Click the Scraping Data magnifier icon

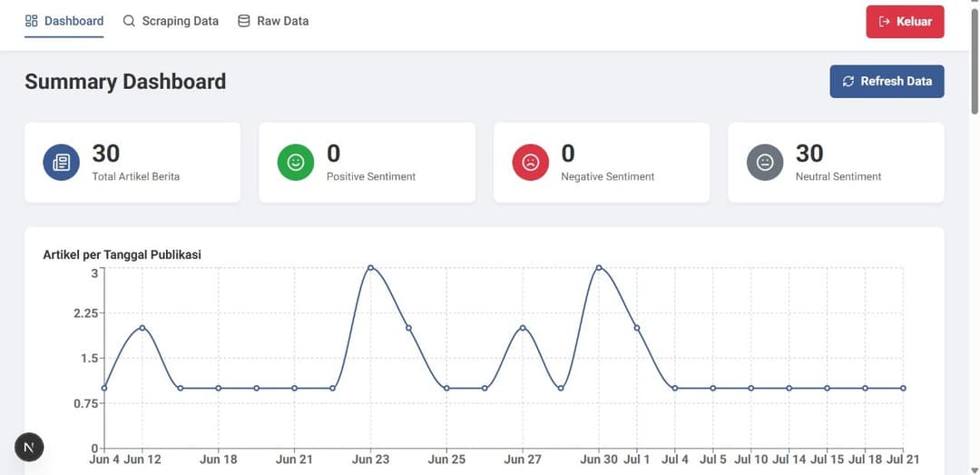tap(129, 21)
